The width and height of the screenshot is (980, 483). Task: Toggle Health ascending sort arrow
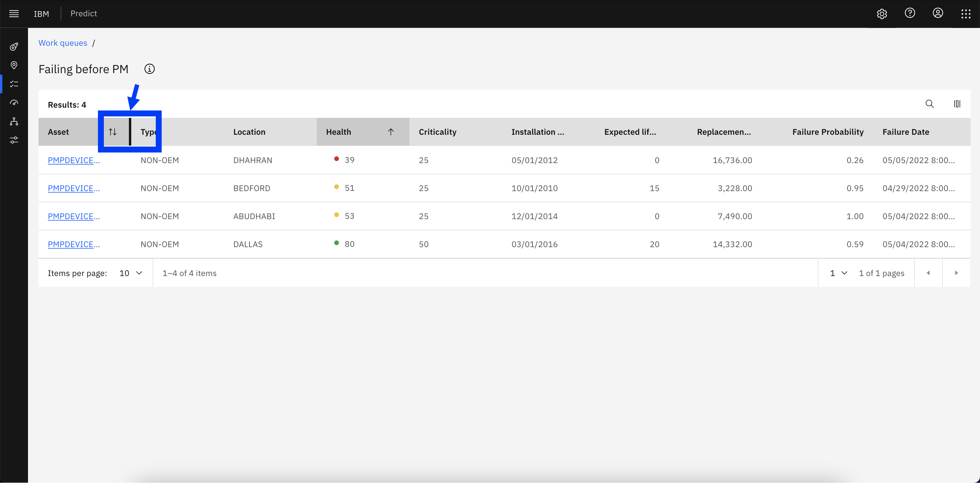[x=391, y=132]
